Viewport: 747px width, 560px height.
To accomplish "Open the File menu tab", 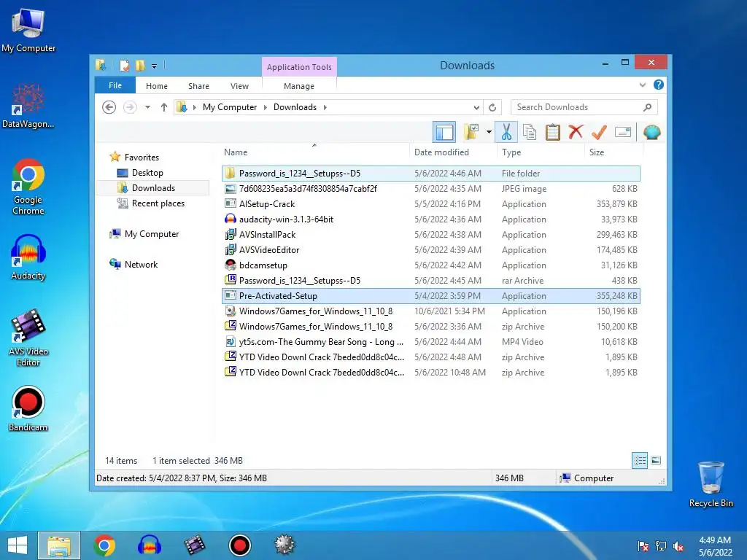I will tap(115, 85).
